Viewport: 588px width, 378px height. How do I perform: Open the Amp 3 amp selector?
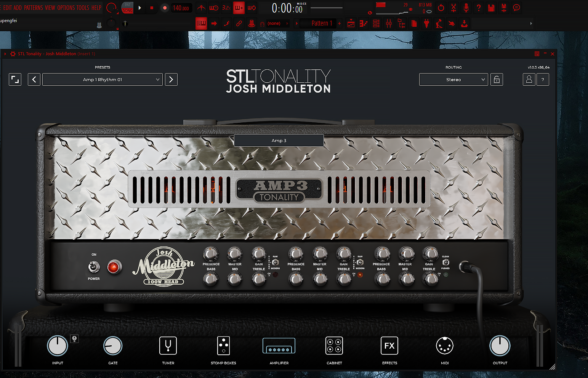pos(279,141)
